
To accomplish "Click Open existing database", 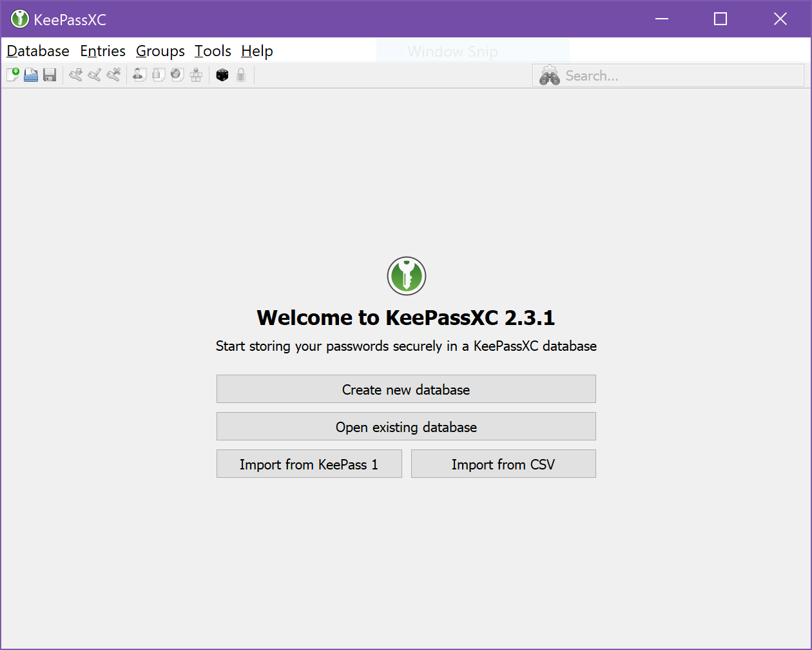I will 406,426.
